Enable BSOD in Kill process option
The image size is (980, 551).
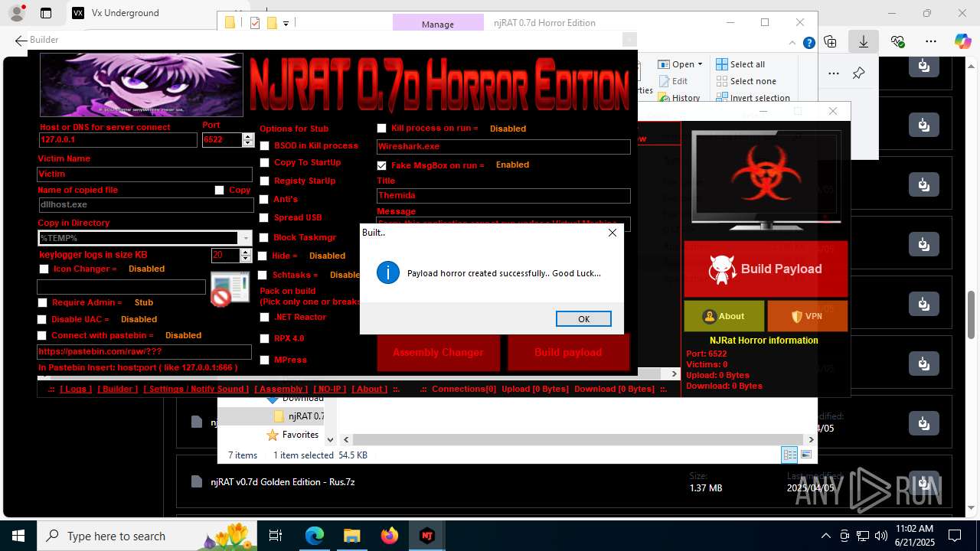coord(264,145)
